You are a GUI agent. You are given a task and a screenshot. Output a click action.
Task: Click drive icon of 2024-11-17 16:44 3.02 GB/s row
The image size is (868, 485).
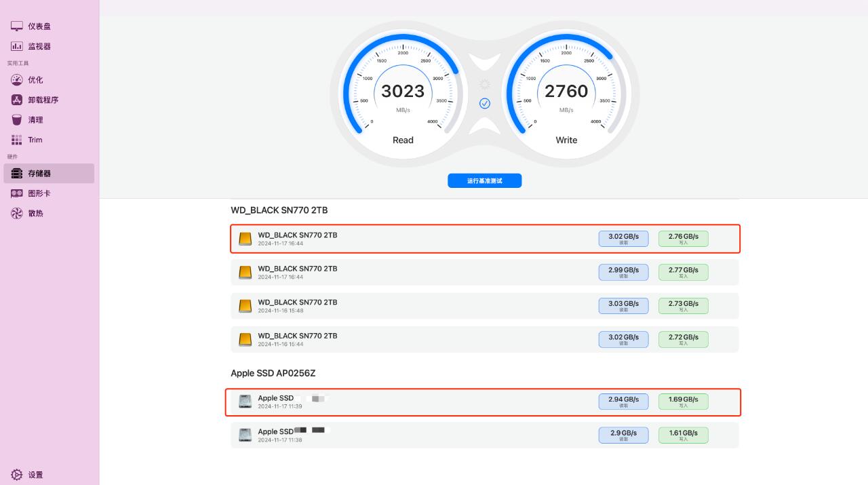coord(245,239)
